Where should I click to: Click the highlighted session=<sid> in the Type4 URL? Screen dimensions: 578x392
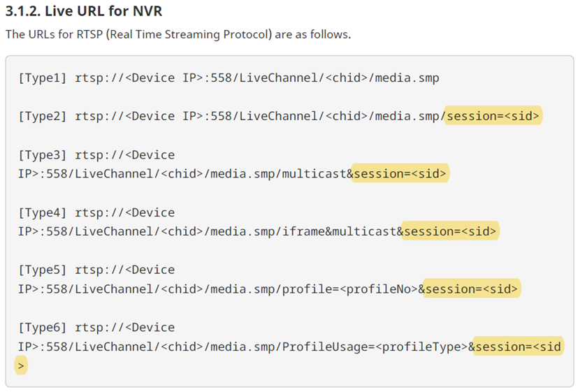pos(451,231)
